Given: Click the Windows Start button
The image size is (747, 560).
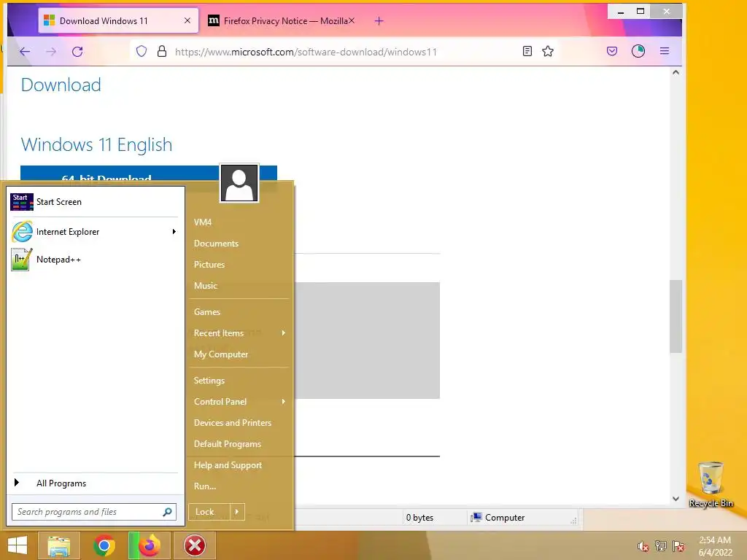Looking at the screenshot, I should click(18, 545).
